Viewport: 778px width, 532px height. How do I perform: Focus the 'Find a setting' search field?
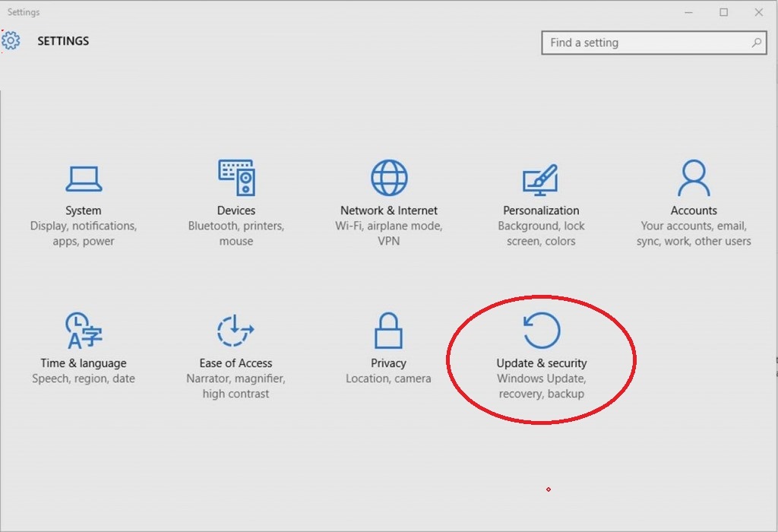point(646,43)
